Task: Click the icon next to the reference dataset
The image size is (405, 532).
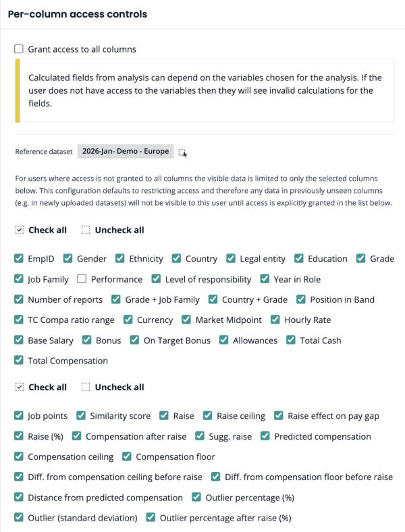Action: [182, 152]
